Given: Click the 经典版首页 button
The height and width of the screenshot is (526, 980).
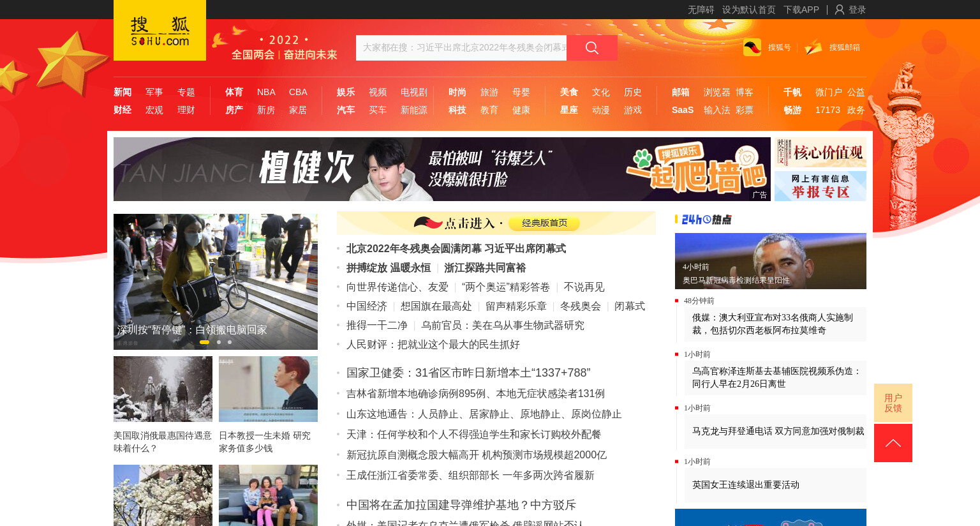Looking at the screenshot, I should point(544,223).
